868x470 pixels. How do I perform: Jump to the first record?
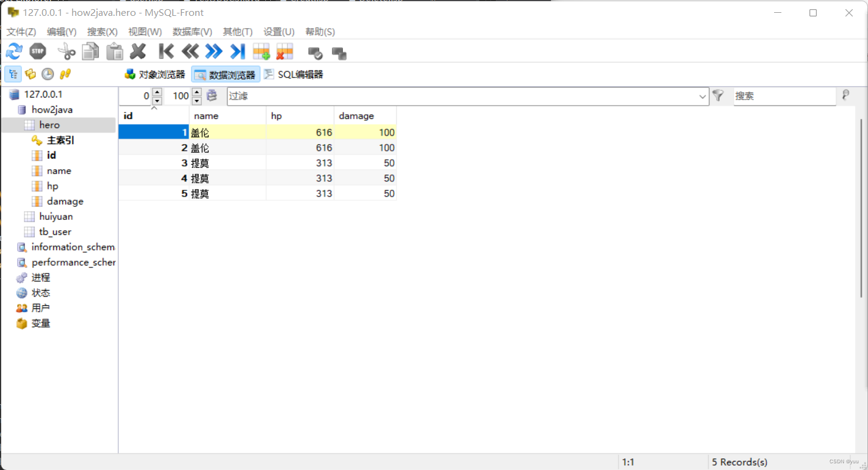(x=166, y=51)
